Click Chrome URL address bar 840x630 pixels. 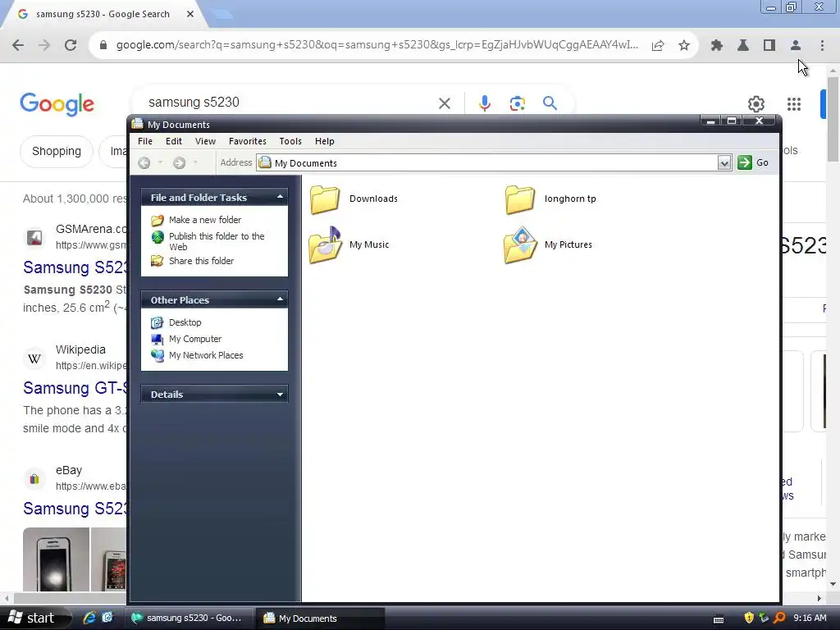point(377,46)
